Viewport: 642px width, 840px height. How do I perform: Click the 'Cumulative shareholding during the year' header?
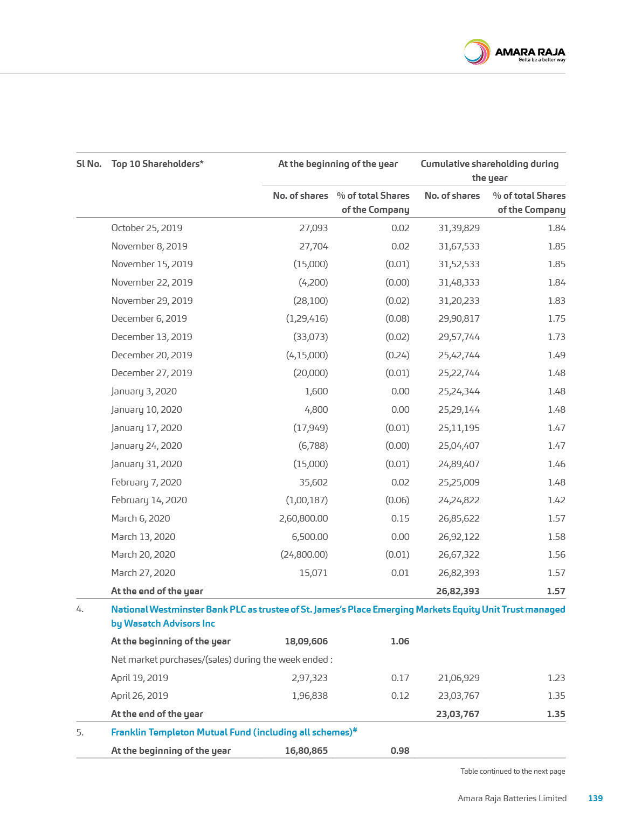(x=489, y=170)
